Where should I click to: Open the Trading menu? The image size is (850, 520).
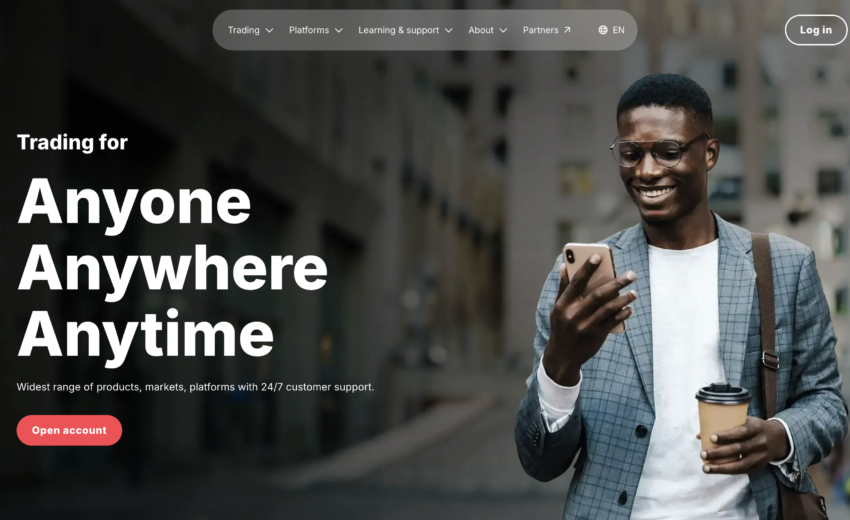tap(250, 30)
